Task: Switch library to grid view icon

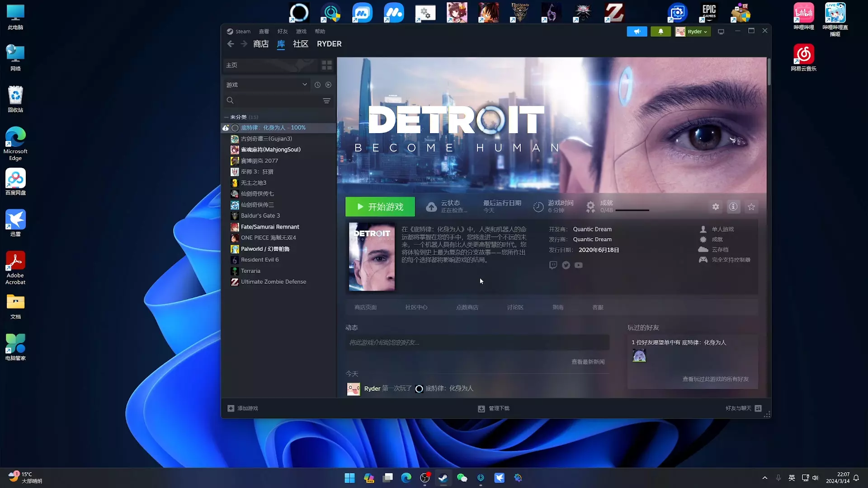Action: 326,65
